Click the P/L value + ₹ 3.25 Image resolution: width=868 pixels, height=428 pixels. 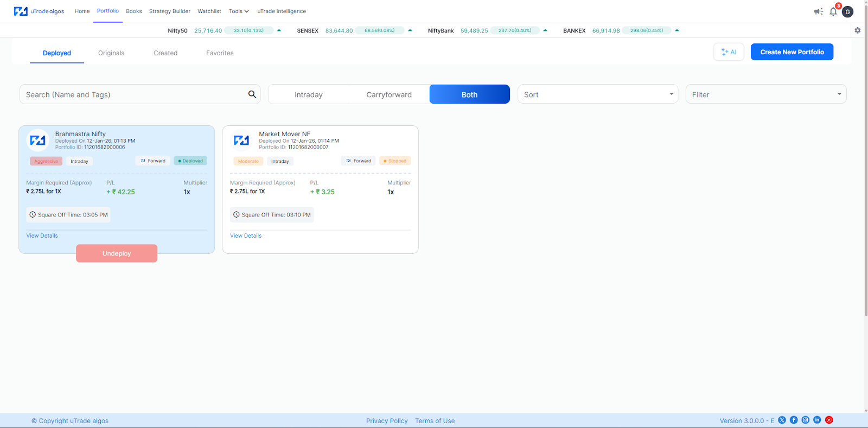click(x=322, y=192)
